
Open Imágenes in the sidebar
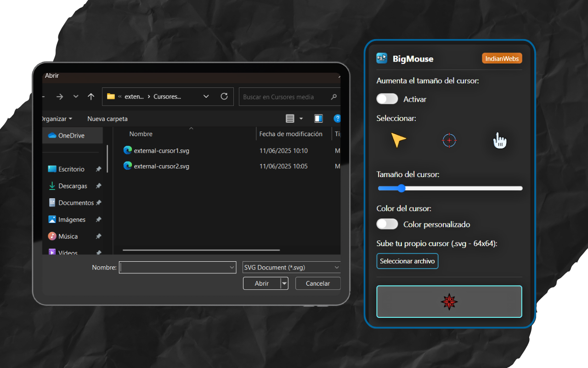point(67,220)
